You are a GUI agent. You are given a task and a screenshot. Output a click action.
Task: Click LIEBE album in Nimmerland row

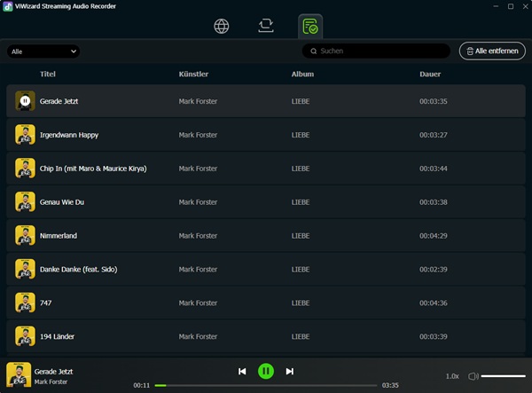301,235
